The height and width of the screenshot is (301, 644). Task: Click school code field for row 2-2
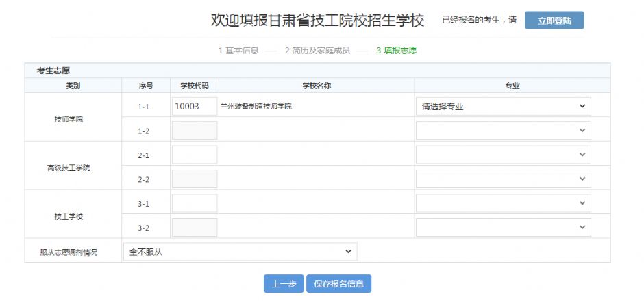195,179
